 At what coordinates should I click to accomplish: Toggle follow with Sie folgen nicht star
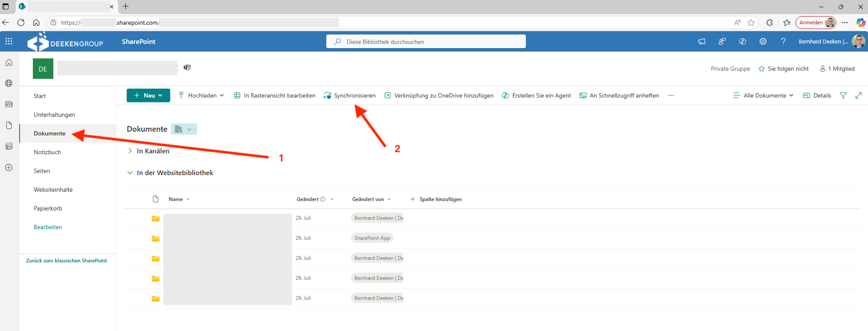(x=783, y=69)
